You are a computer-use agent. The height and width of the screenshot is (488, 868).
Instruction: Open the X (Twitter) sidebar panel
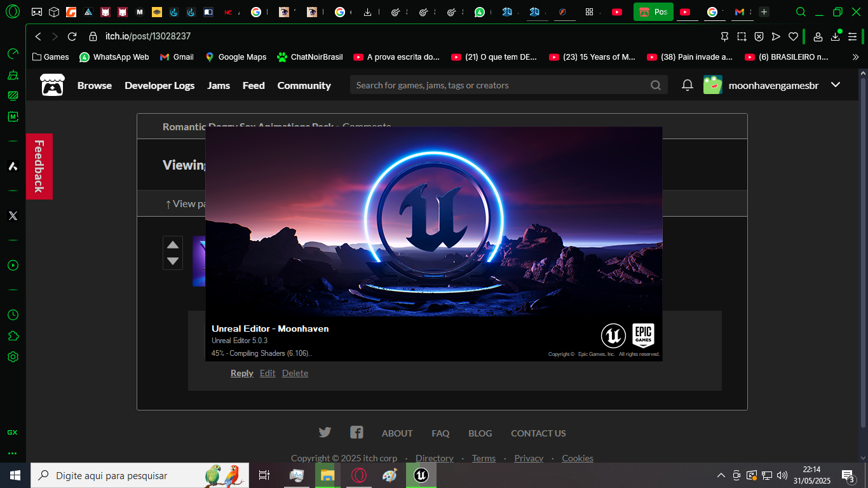click(x=13, y=215)
